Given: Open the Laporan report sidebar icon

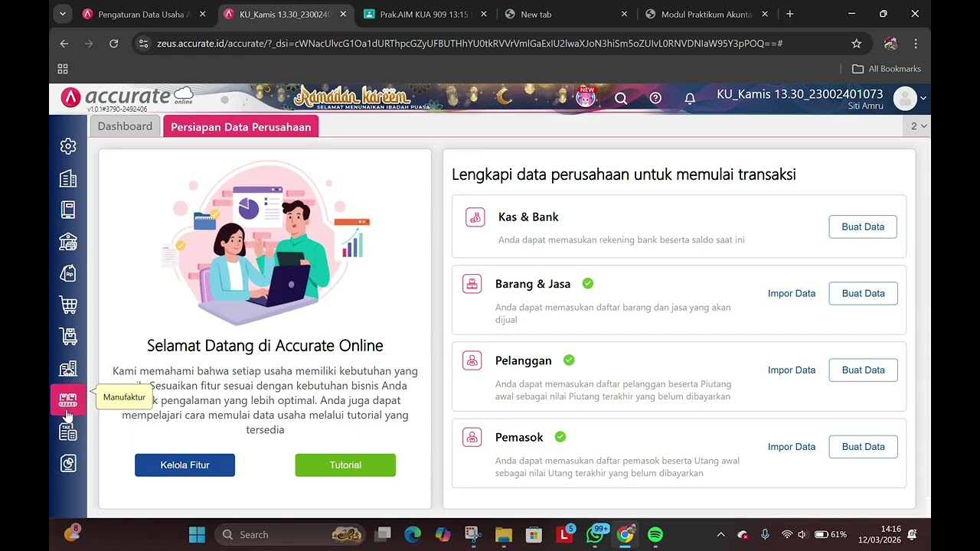Looking at the screenshot, I should (68, 464).
